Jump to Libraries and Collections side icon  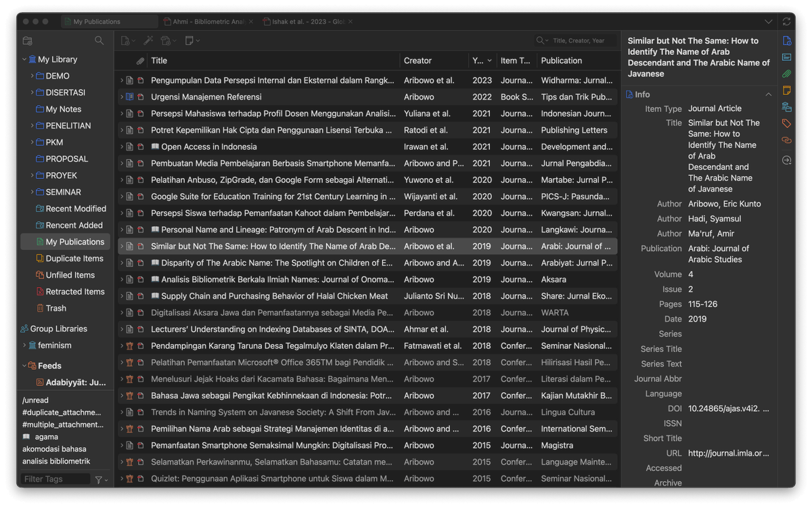pyautogui.click(x=786, y=107)
